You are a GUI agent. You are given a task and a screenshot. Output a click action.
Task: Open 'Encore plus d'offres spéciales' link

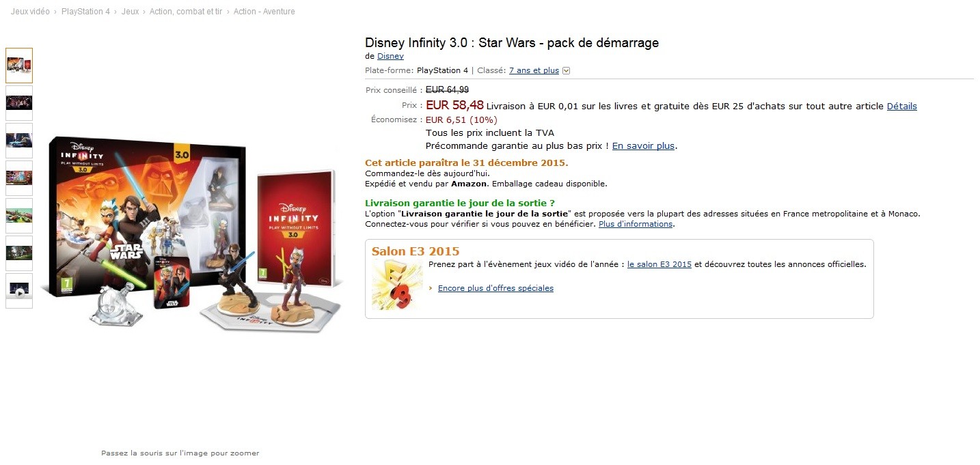point(495,288)
